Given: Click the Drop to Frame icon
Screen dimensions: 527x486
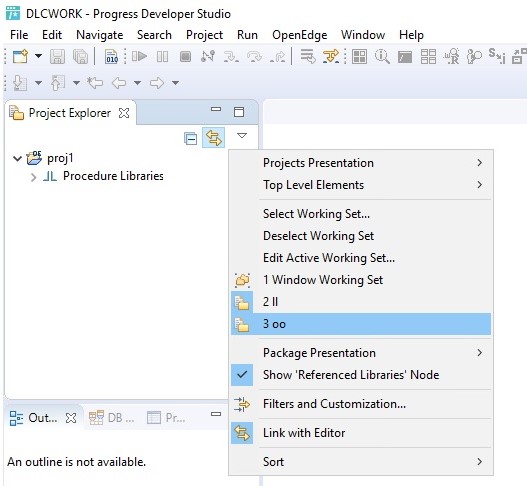Looking at the screenshot, I should point(308,56).
